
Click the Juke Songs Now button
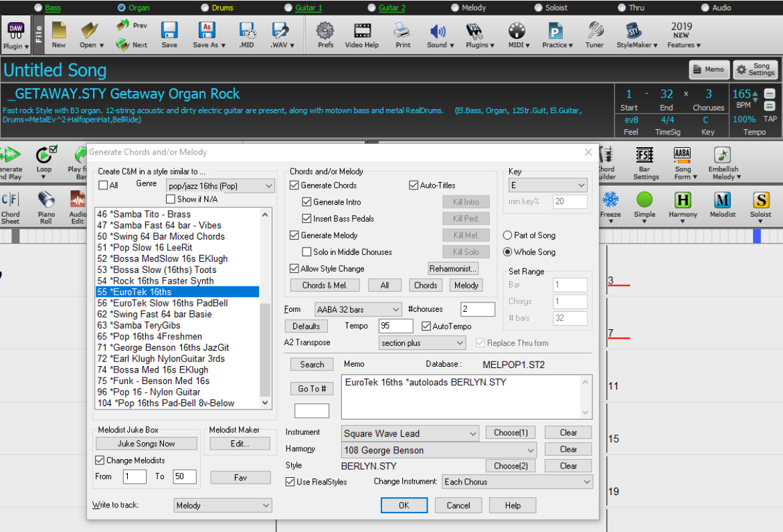pos(147,444)
